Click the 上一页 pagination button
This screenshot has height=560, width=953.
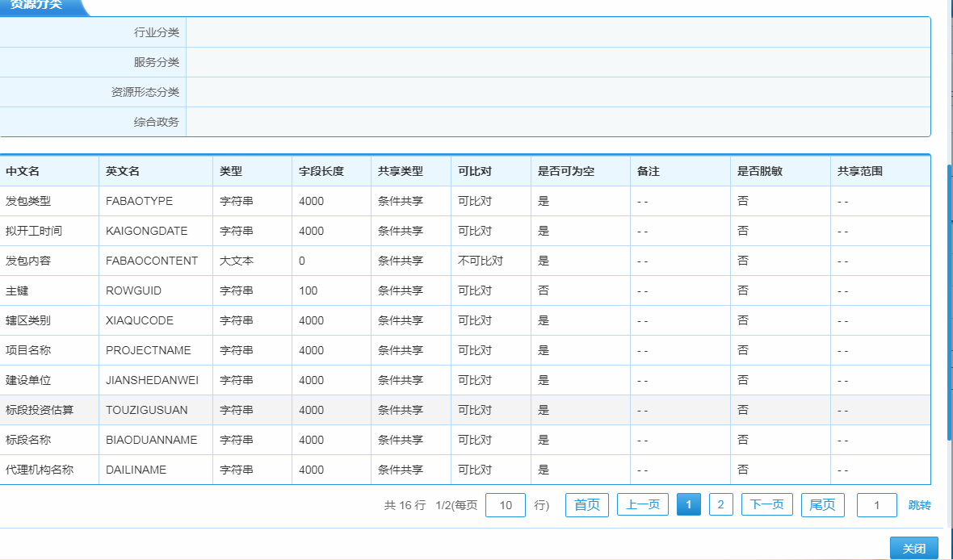[x=643, y=505]
